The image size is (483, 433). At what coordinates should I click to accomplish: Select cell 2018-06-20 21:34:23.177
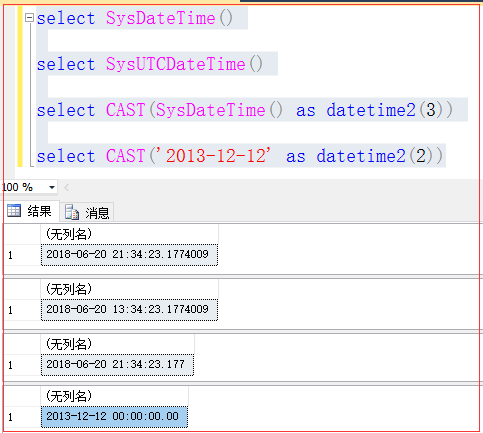[117, 365]
